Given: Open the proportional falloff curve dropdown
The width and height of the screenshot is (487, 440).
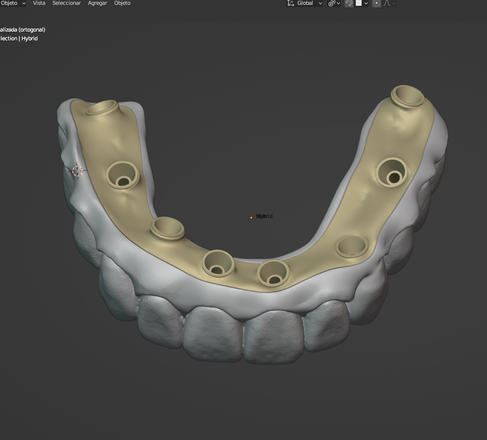Looking at the screenshot, I should click(389, 3).
